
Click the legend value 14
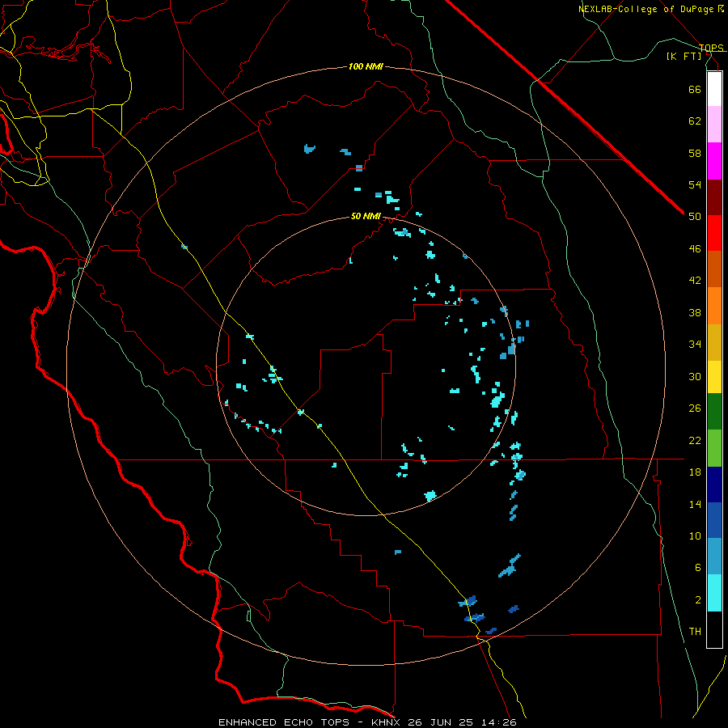tap(695, 504)
